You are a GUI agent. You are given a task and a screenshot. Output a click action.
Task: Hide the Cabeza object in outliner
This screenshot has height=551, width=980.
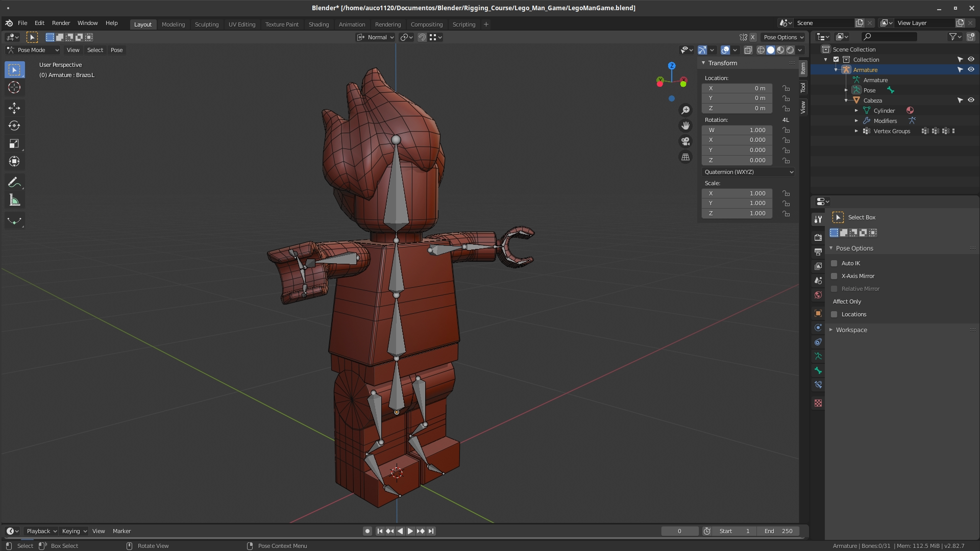(971, 101)
